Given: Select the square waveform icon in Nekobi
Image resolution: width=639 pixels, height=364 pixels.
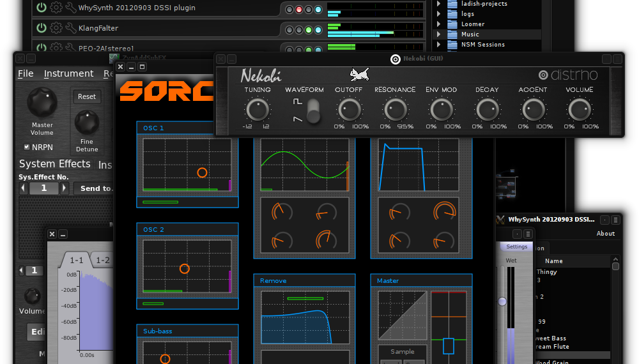Looking at the screenshot, I should pos(297,102).
